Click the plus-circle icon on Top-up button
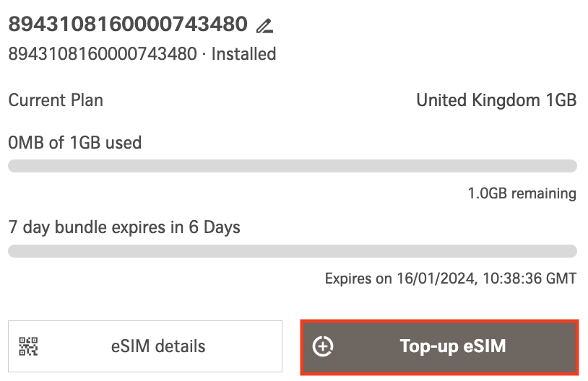This screenshot has height=381, width=588. tap(322, 346)
